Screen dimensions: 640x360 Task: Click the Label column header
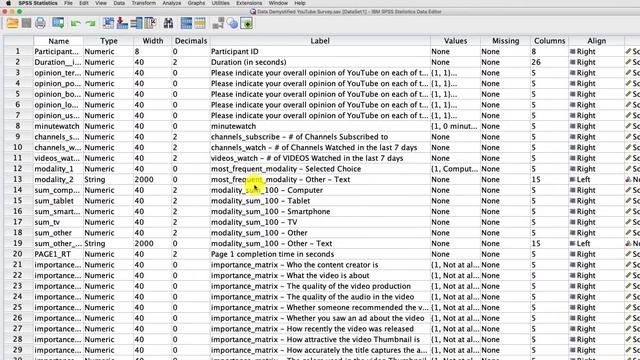[x=320, y=41]
